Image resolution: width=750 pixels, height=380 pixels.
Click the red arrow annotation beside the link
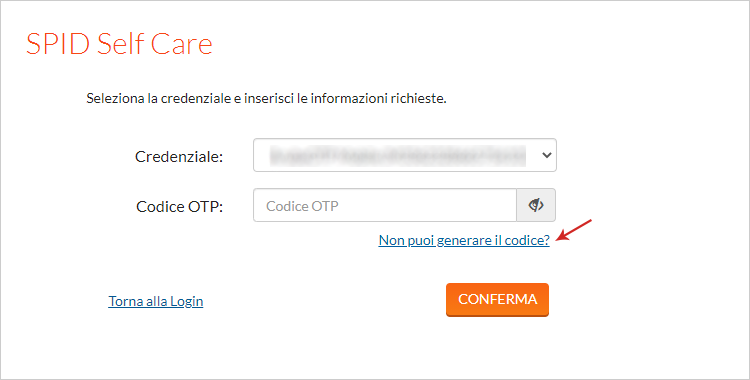575,230
